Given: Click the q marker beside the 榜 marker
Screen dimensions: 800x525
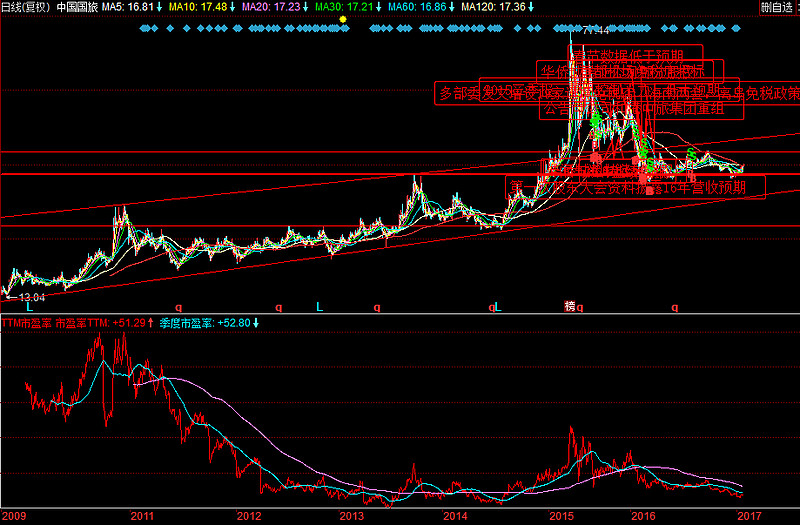Looking at the screenshot, I should [x=580, y=307].
